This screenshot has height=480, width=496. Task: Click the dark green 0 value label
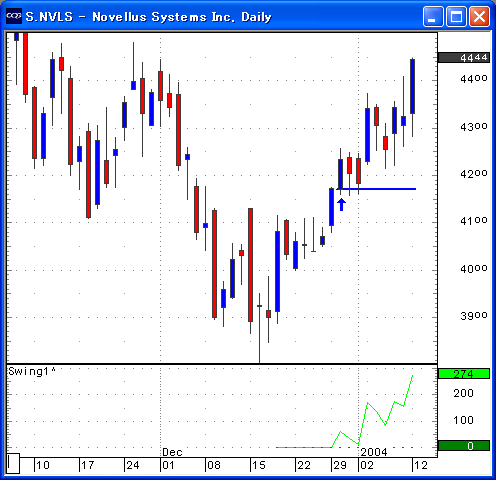click(464, 446)
